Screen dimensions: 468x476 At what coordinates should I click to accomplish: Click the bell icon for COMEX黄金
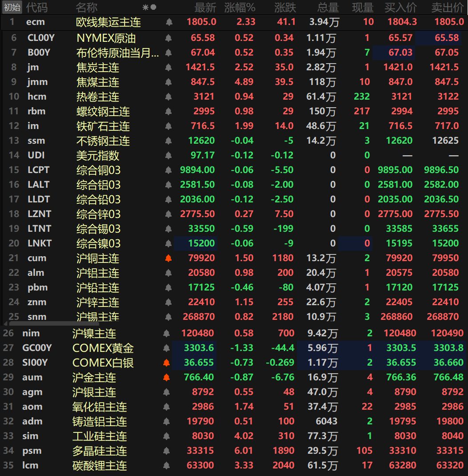tap(166, 348)
